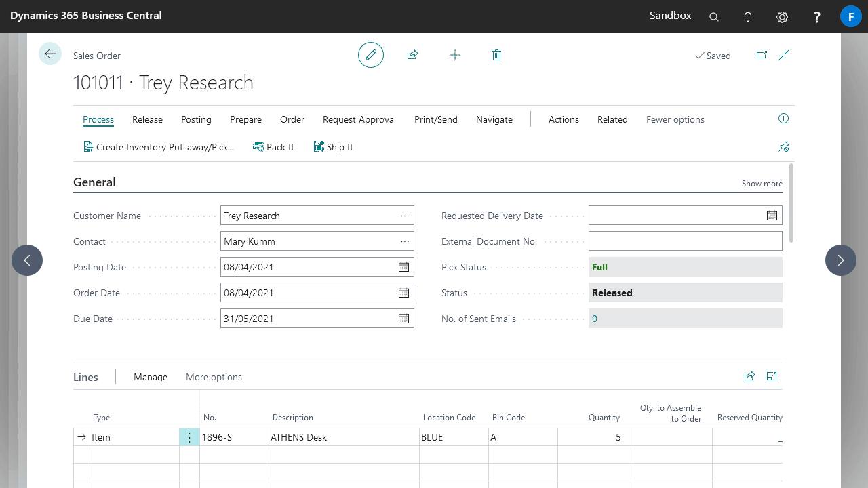The image size is (868, 488).
Task: Show the FactBox information icon
Action: [784, 119]
